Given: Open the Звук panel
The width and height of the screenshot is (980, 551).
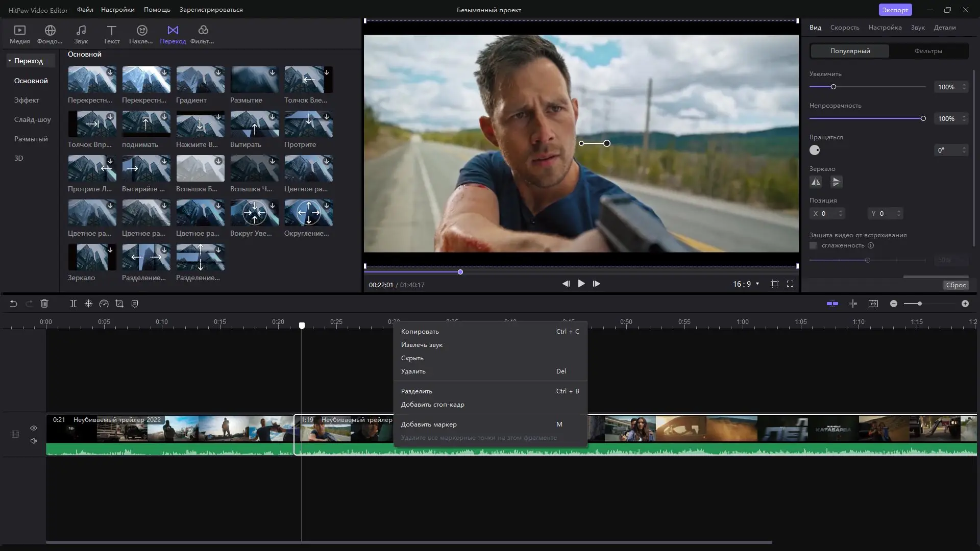Looking at the screenshot, I should pos(81,34).
